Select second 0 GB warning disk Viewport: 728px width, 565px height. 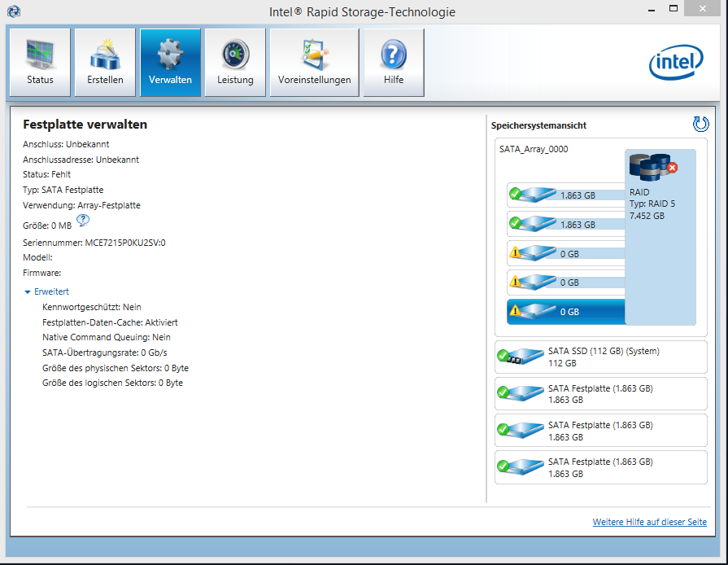pos(566,282)
